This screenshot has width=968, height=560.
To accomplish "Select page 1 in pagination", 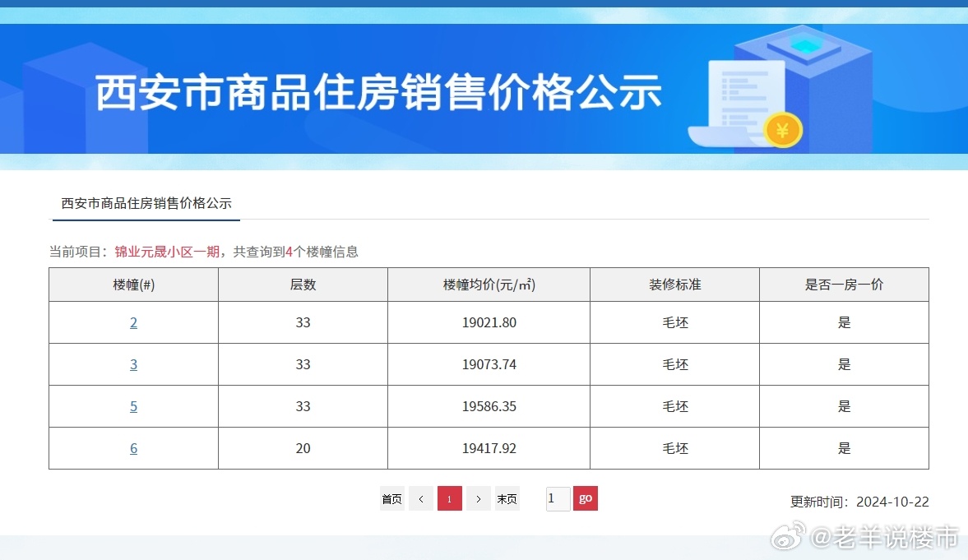I will (x=449, y=499).
